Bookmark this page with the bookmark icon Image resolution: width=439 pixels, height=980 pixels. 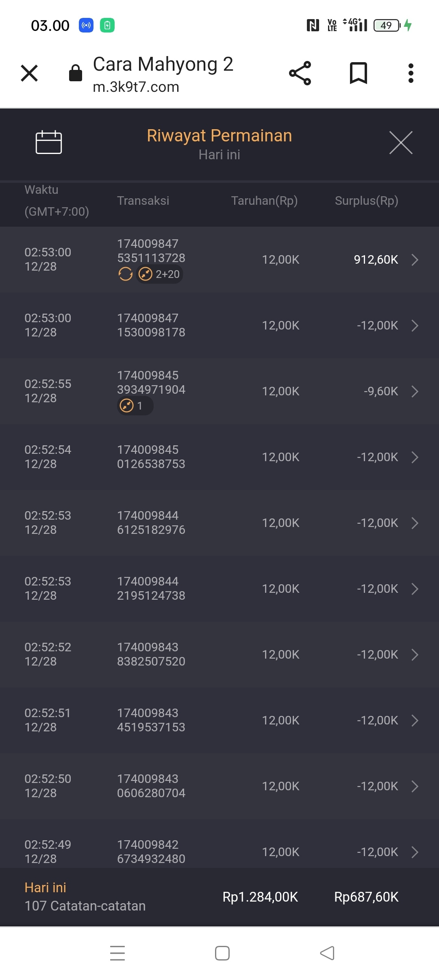coord(358,73)
